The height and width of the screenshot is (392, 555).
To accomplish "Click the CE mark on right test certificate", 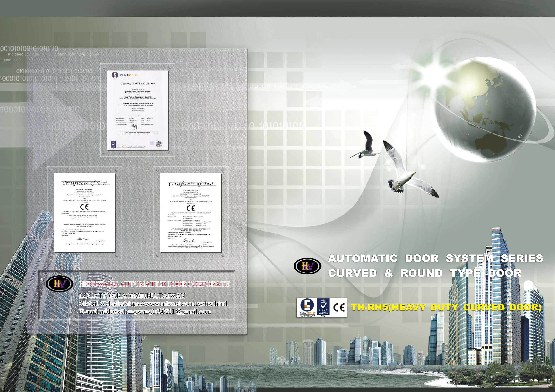I will pyautogui.click(x=191, y=208).
